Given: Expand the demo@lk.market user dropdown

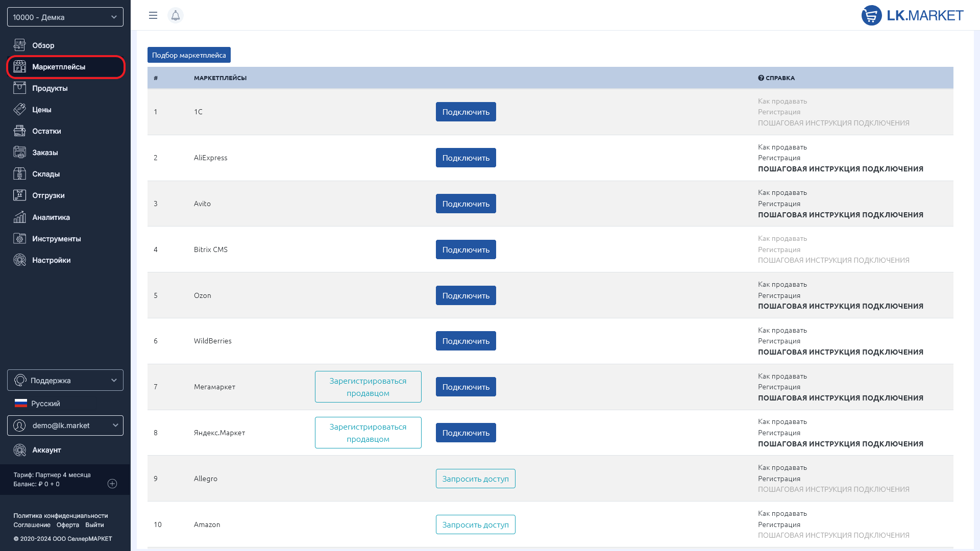Looking at the screenshot, I should click(65, 425).
